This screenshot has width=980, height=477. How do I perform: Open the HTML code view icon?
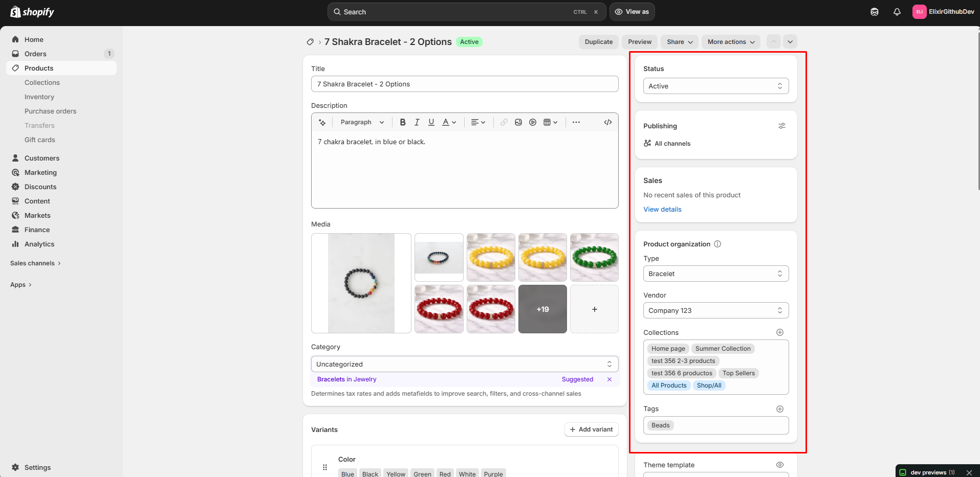608,122
